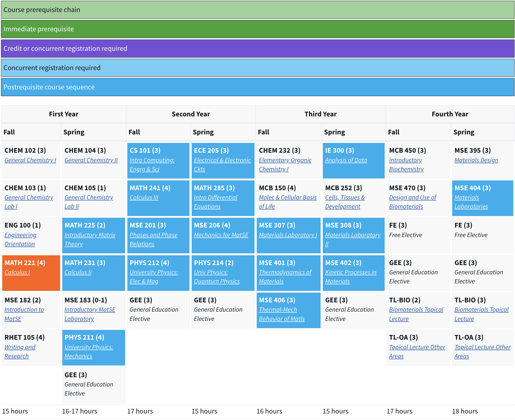
Task: Open the Calculus III link
Action: (144, 197)
